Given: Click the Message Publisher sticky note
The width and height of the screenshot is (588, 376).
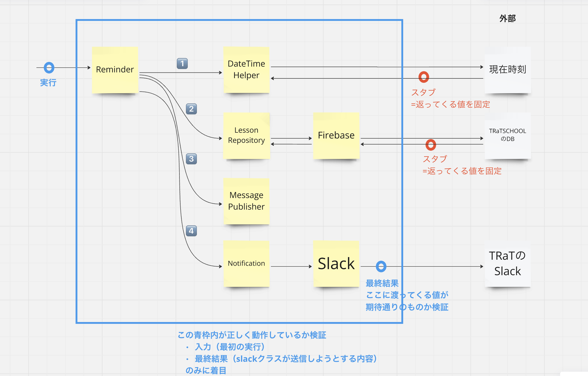Looking at the screenshot, I should (246, 201).
